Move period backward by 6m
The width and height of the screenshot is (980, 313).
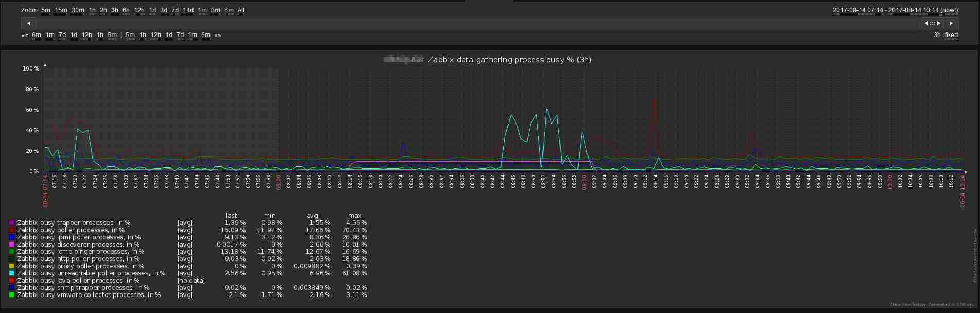coord(37,36)
